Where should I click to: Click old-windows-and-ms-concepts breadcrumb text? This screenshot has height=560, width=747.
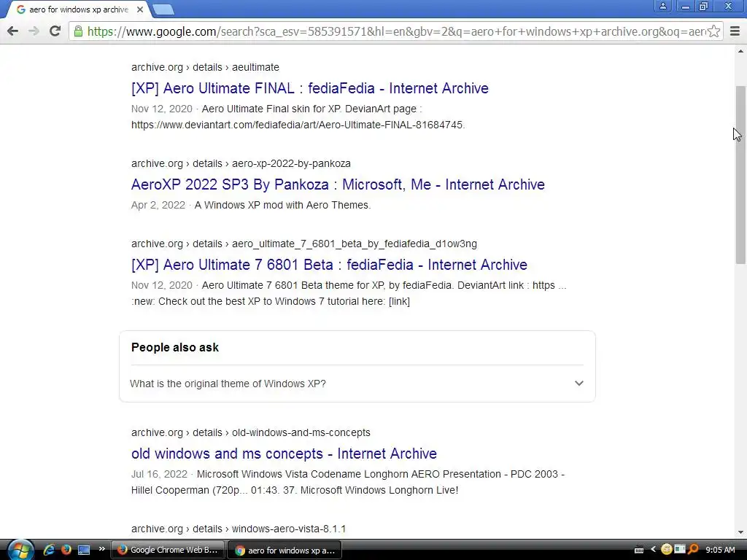tap(301, 432)
